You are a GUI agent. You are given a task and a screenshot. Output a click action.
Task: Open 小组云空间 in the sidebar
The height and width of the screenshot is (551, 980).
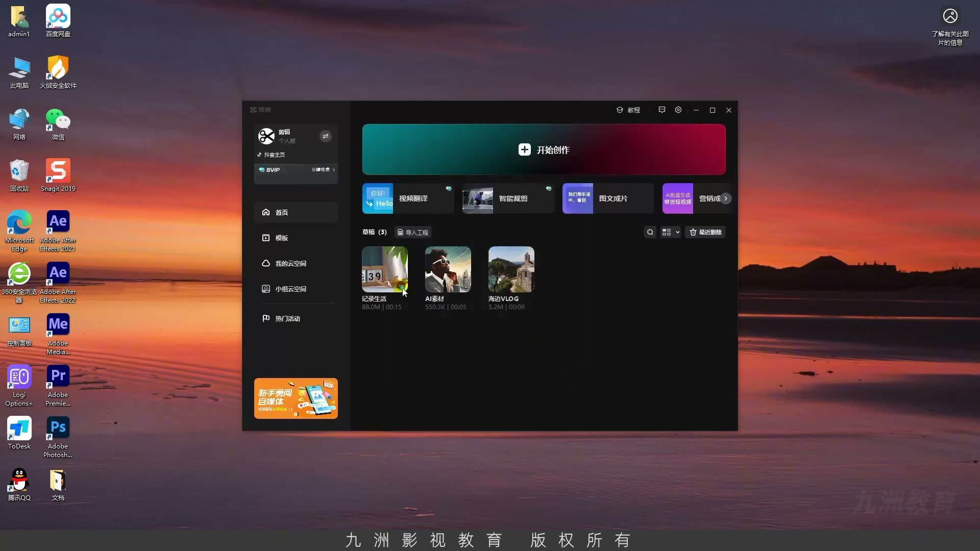click(296, 289)
